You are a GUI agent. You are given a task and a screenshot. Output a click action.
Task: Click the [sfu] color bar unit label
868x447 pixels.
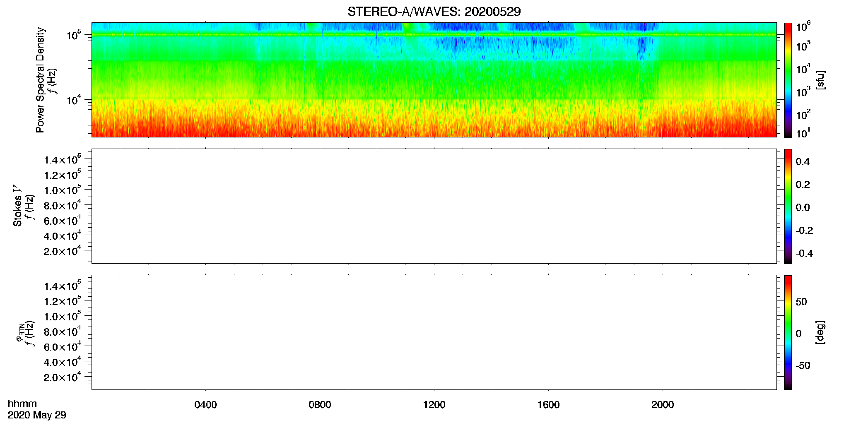(820, 80)
